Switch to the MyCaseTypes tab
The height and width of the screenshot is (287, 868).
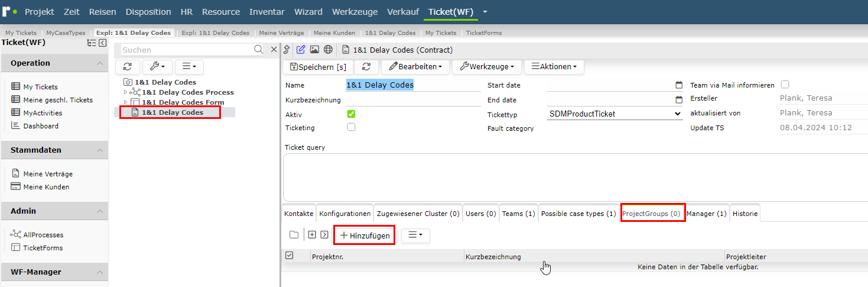[x=66, y=33]
